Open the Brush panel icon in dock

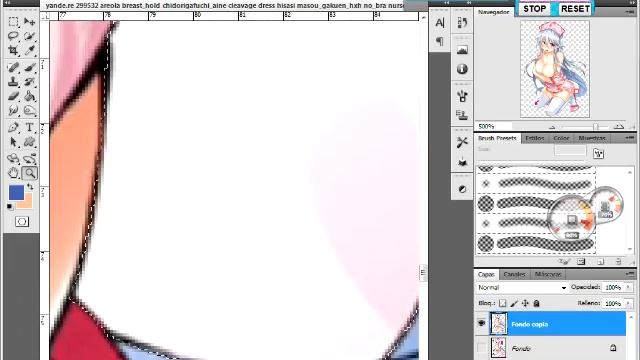(x=462, y=96)
